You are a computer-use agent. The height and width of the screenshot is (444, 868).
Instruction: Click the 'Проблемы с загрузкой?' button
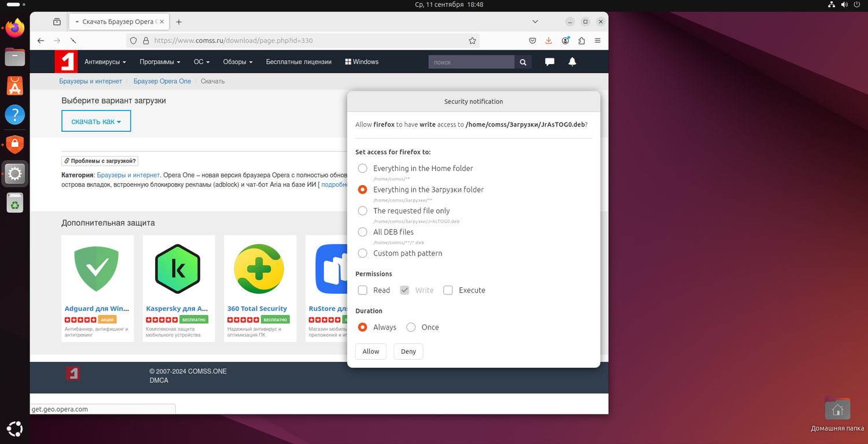pyautogui.click(x=100, y=161)
